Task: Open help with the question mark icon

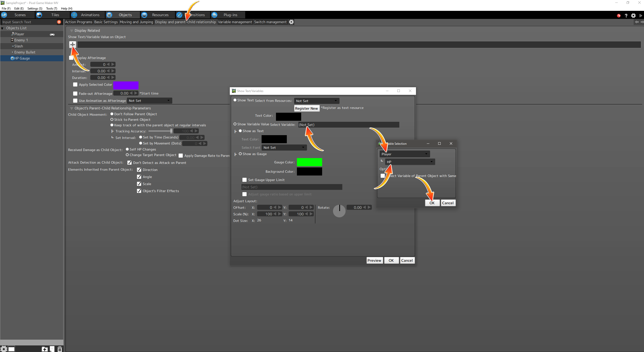Action: (626, 15)
